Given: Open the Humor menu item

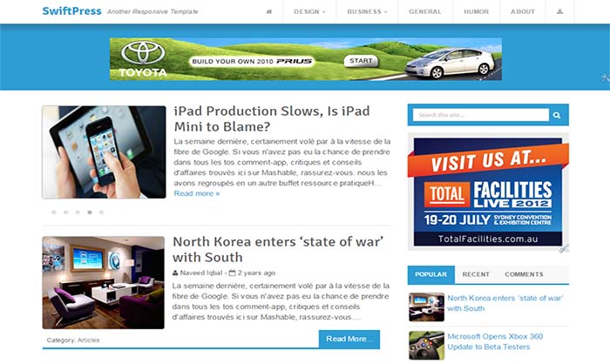Looking at the screenshot, I should point(477,11).
